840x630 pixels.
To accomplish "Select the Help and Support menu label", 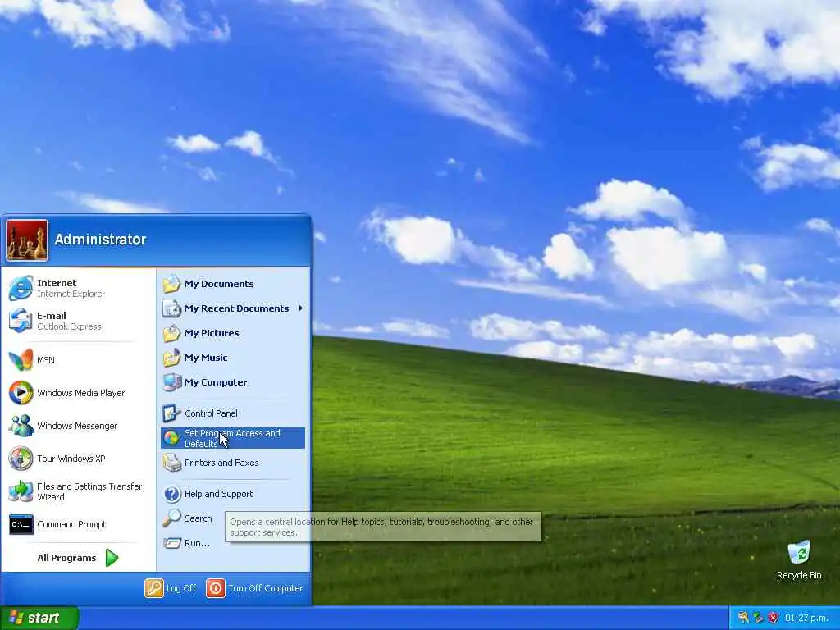I will click(218, 494).
